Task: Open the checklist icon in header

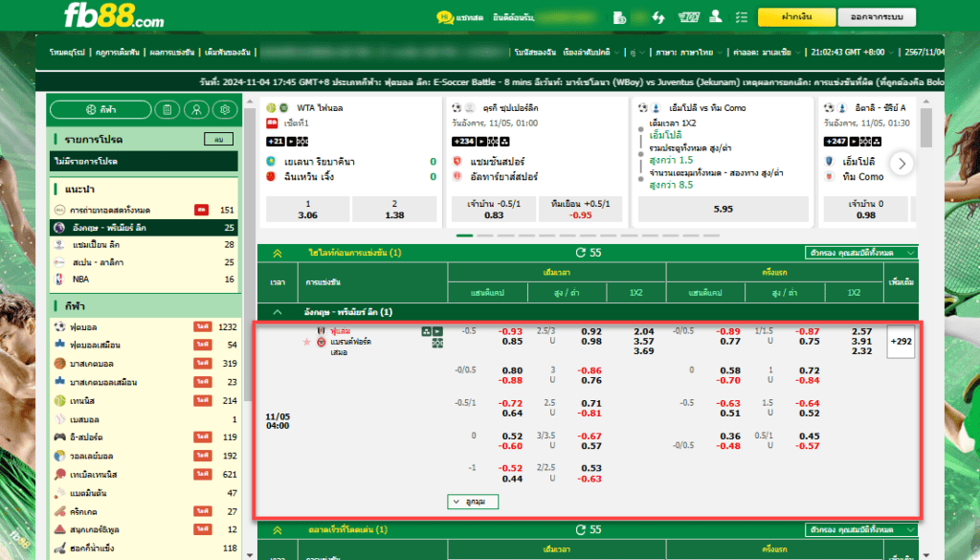Action: pos(742,17)
